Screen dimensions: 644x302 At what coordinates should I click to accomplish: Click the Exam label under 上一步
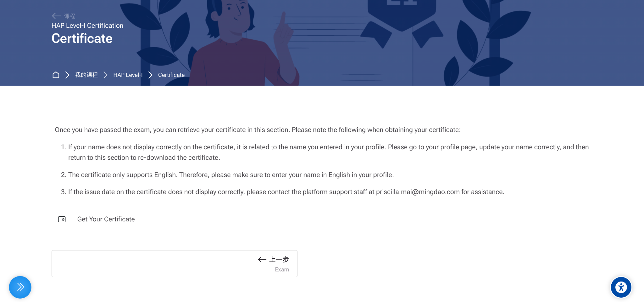tap(282, 270)
